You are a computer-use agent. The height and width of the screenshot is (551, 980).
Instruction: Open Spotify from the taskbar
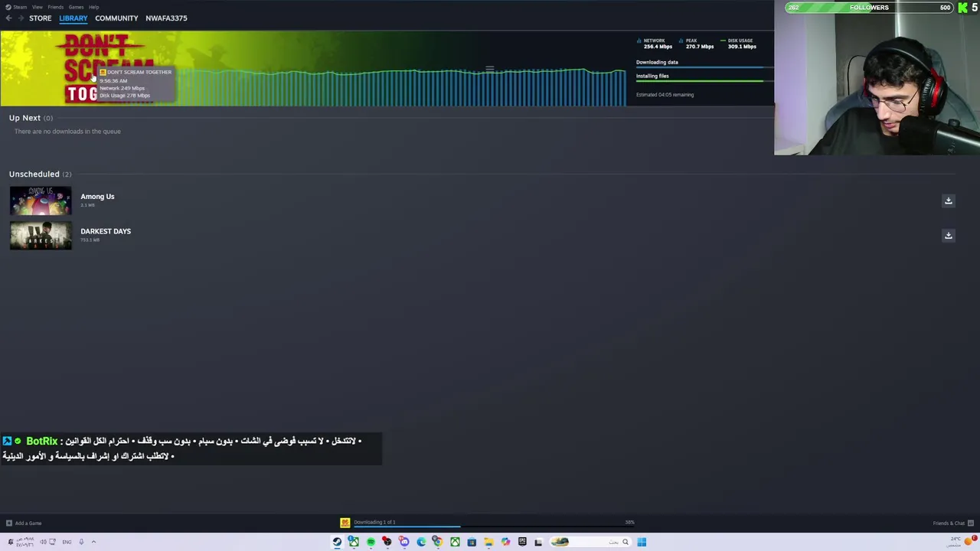[x=371, y=542]
